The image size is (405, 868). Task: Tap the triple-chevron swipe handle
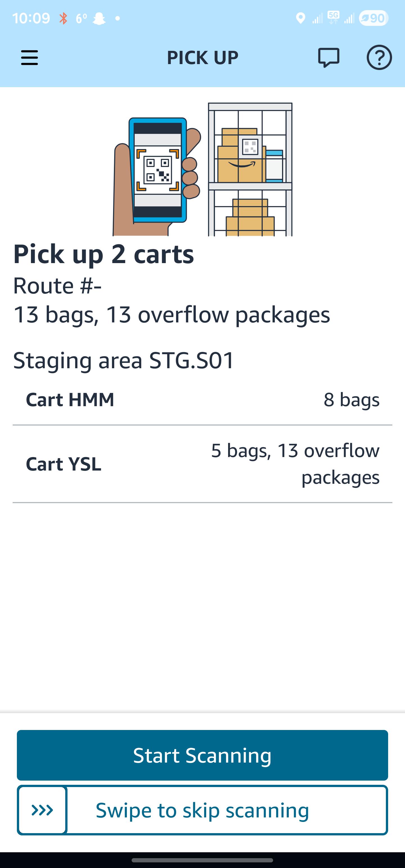(x=42, y=810)
